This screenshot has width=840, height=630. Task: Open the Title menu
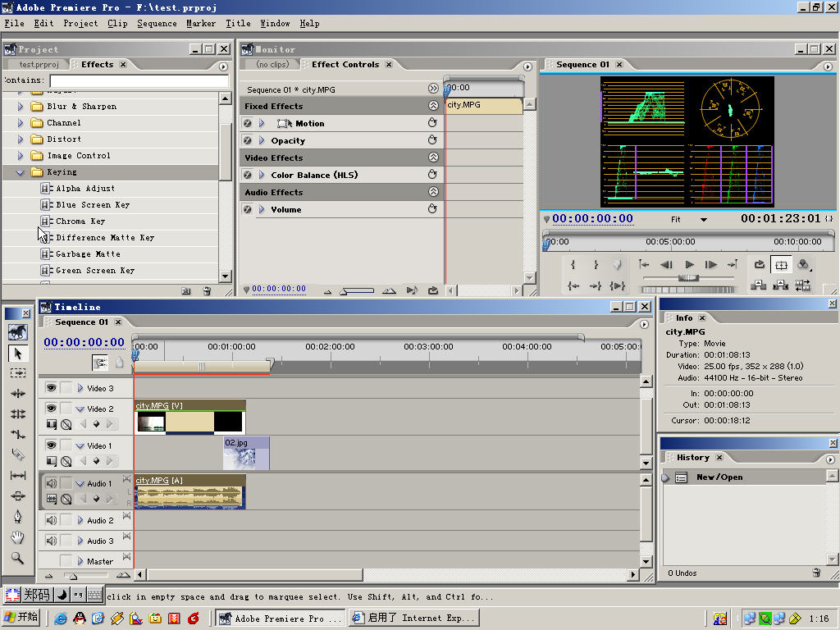(238, 24)
